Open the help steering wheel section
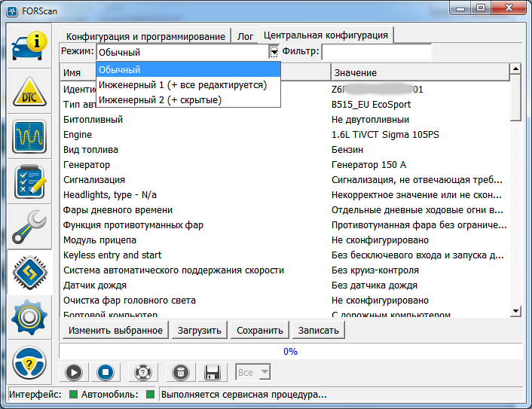Screen dimensions: 532x409 (x=29, y=362)
